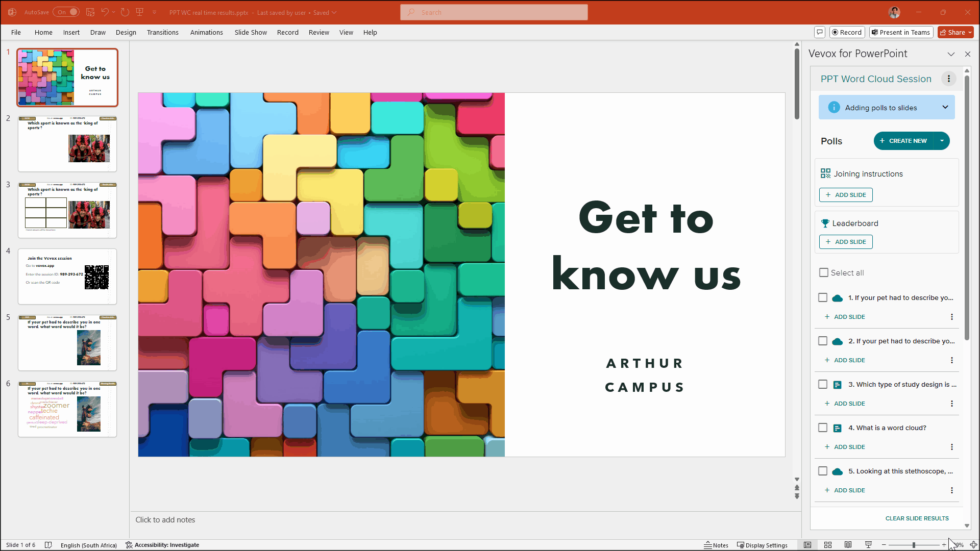Click ADD SLIDE under poll 3
This screenshot has height=551, width=980.
click(x=845, y=404)
